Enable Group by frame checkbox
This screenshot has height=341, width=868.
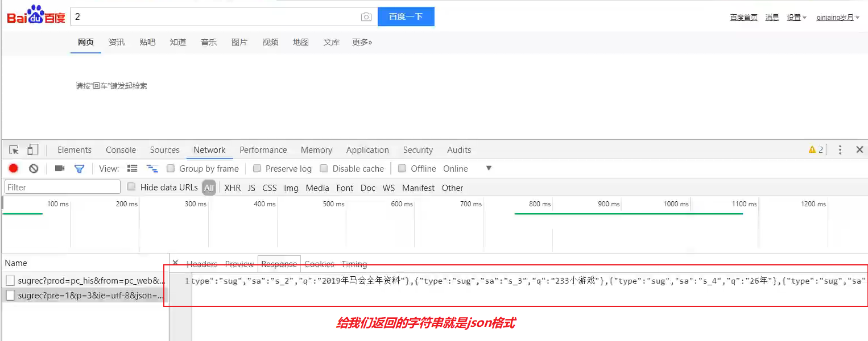170,168
